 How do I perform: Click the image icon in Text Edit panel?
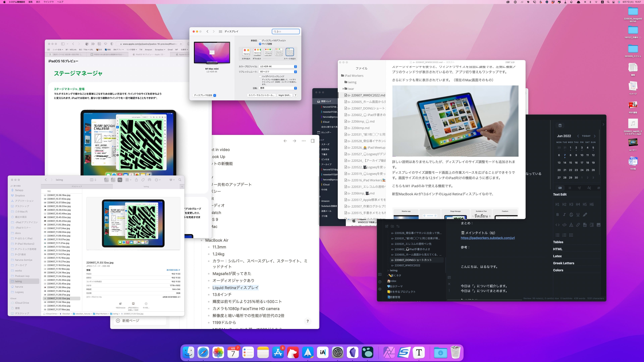(599, 225)
